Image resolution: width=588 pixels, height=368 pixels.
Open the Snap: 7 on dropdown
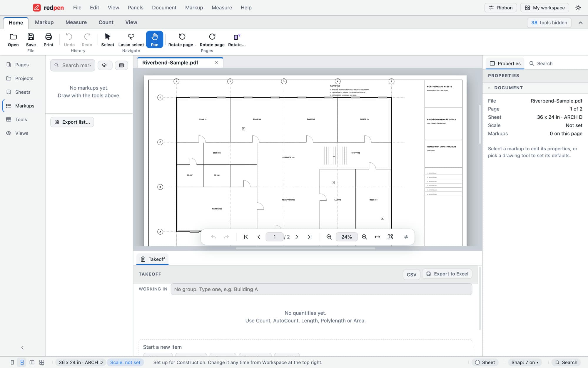pos(525,362)
